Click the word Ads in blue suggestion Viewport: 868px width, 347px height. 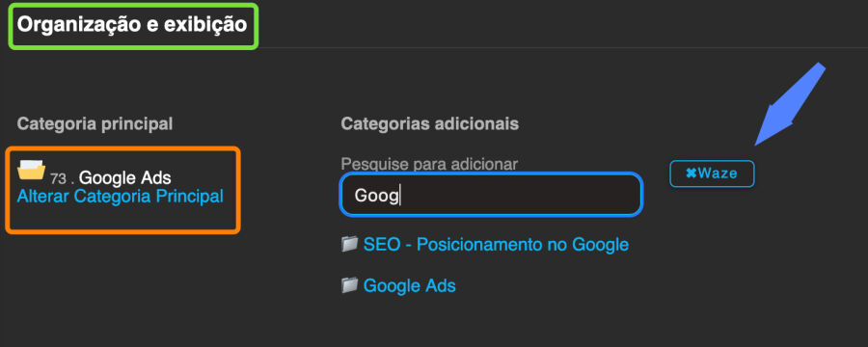pos(440,285)
